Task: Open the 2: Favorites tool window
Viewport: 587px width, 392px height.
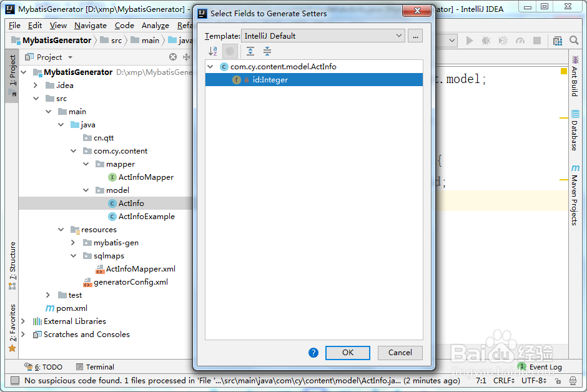Action: [x=12, y=328]
